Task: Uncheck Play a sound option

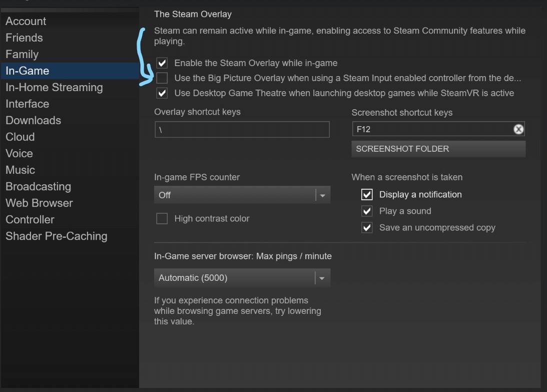Action: tap(367, 211)
